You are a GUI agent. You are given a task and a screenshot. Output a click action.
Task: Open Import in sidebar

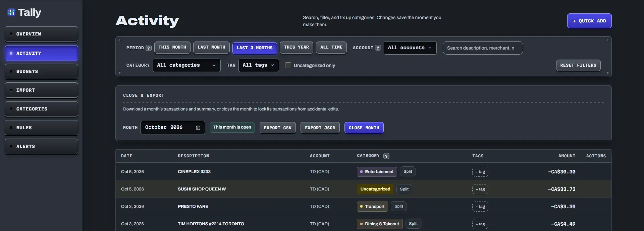tap(41, 90)
